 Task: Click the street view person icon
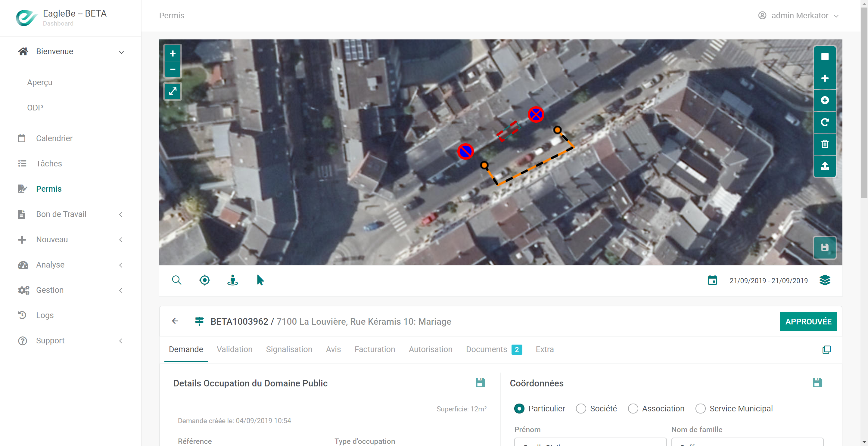coord(232,280)
